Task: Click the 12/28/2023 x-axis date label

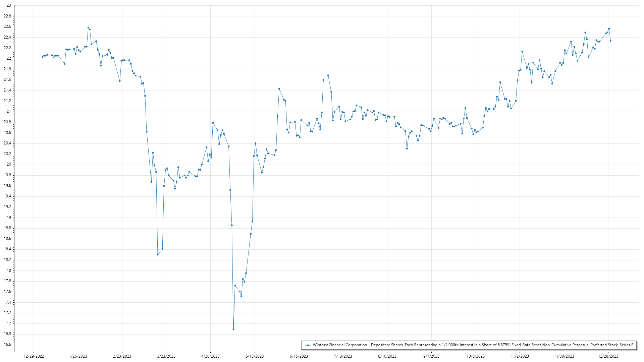Action: click(608, 356)
